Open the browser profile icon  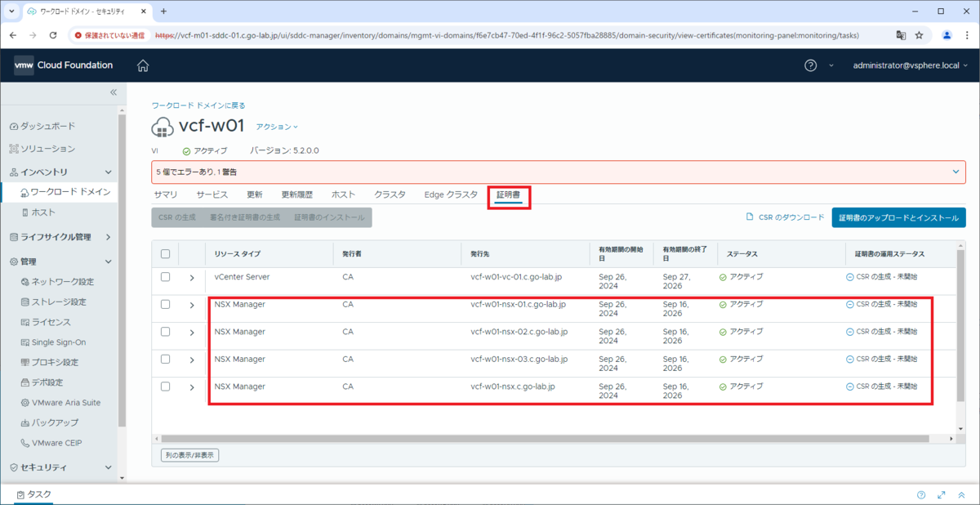(x=947, y=36)
